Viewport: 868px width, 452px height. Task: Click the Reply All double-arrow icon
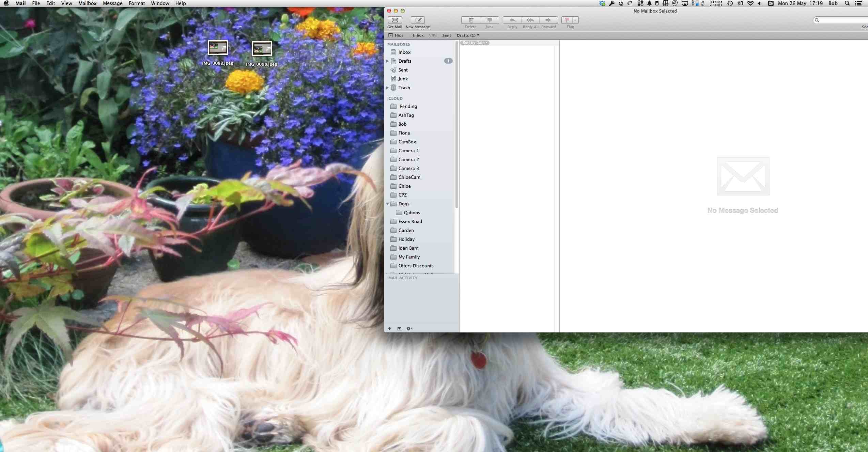(x=530, y=20)
